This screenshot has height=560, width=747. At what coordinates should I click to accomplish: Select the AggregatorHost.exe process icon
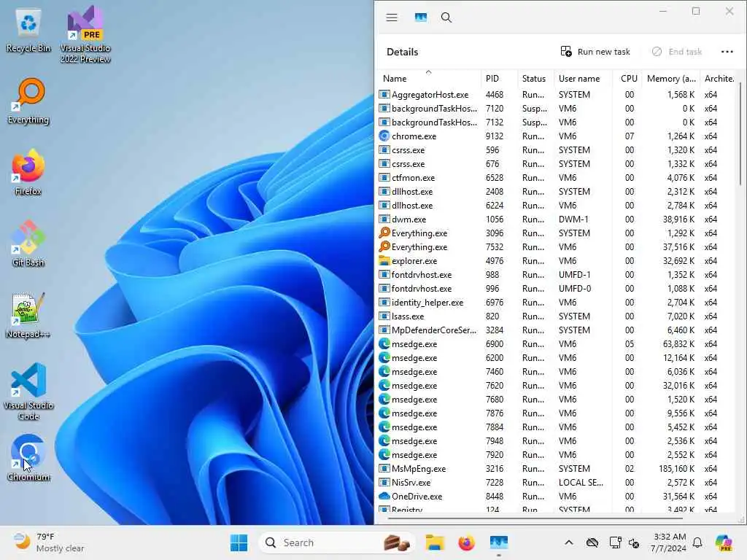point(384,94)
